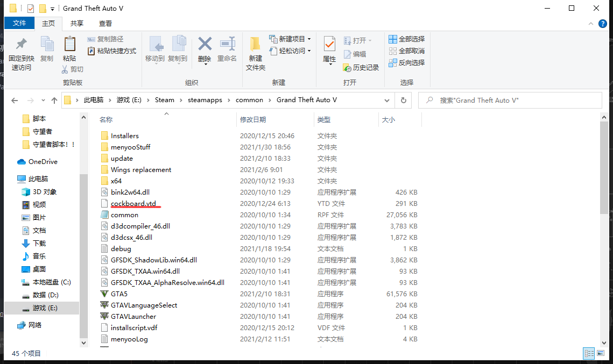Switch to the View tab
Image resolution: width=613 pixels, height=364 pixels.
105,24
